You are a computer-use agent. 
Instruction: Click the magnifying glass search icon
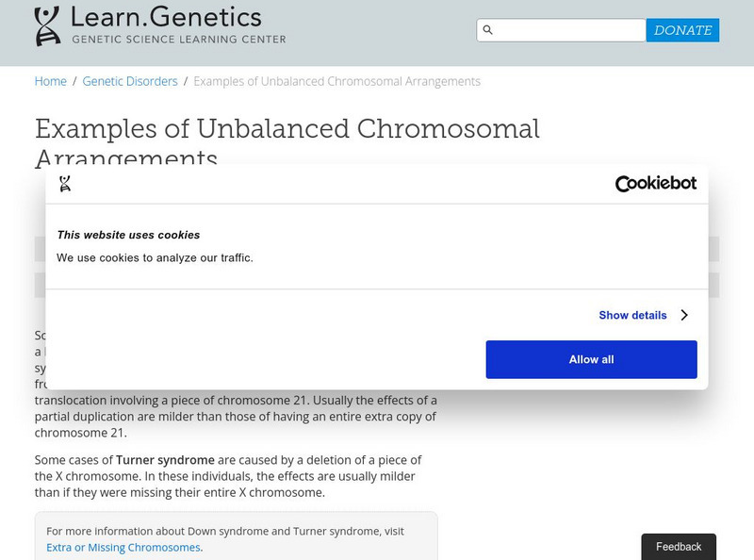[x=487, y=30]
